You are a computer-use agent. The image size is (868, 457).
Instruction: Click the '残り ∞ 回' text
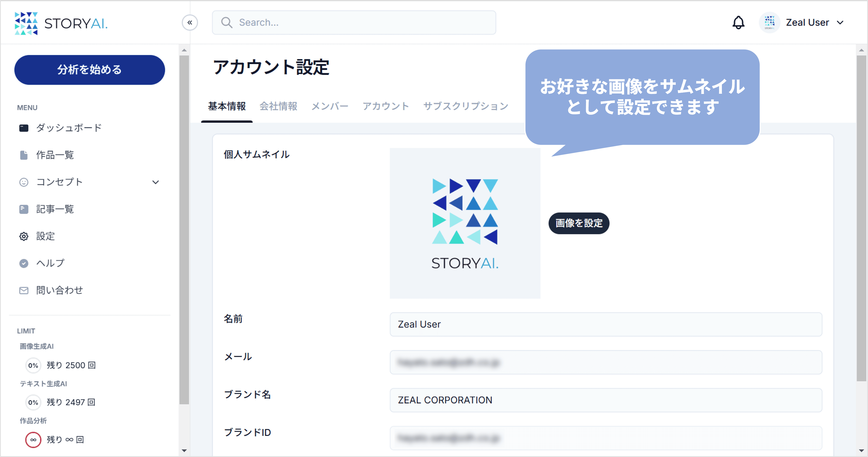(65, 440)
